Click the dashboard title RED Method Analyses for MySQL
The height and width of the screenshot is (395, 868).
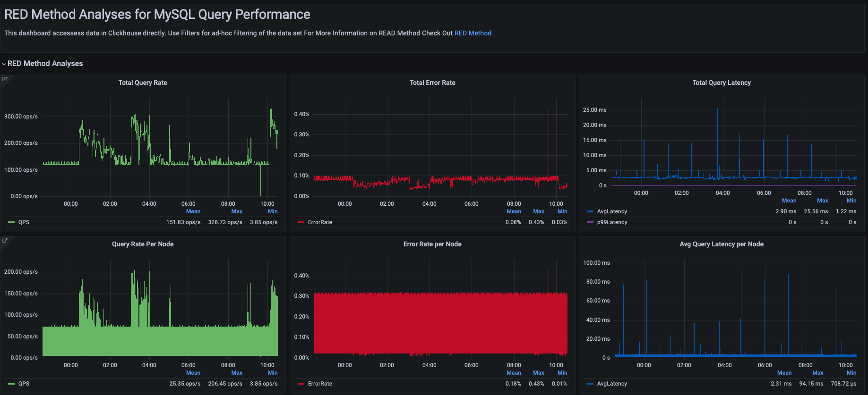click(157, 15)
